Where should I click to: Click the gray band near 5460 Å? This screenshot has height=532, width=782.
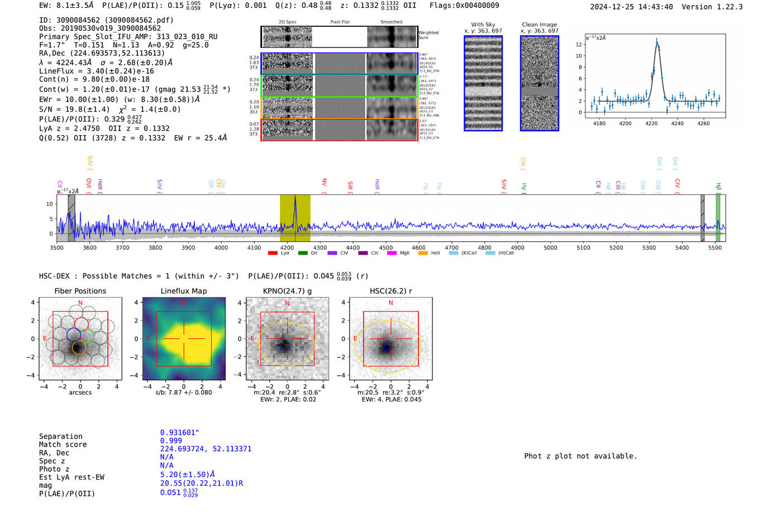[703, 218]
